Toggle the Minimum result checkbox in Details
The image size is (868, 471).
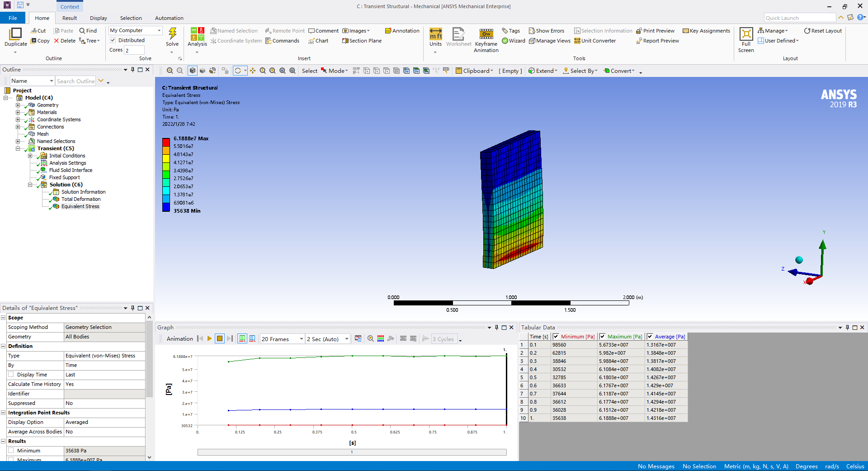[11, 451]
